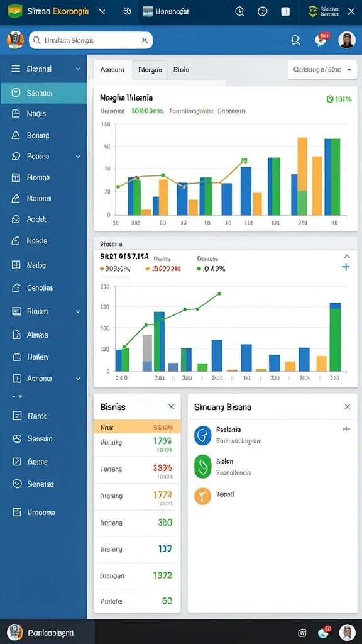
Task: Select the Jerang row in Bisniss
Action: [137, 470]
